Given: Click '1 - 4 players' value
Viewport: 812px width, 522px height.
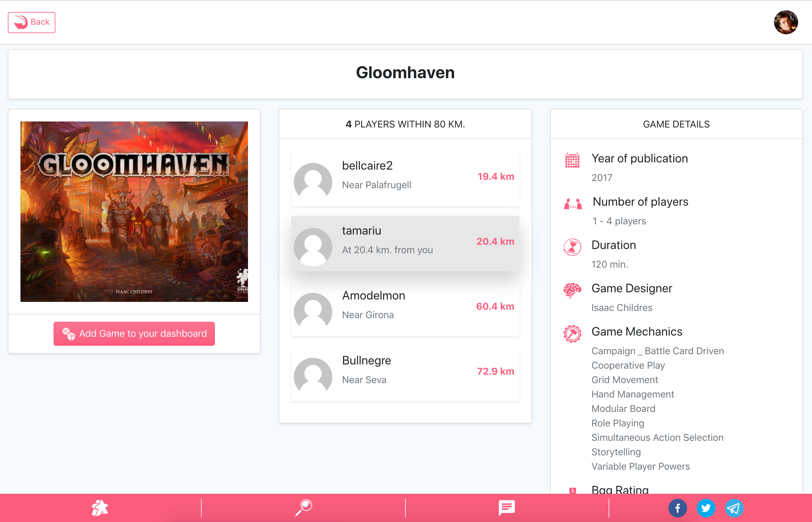Looking at the screenshot, I should [619, 221].
